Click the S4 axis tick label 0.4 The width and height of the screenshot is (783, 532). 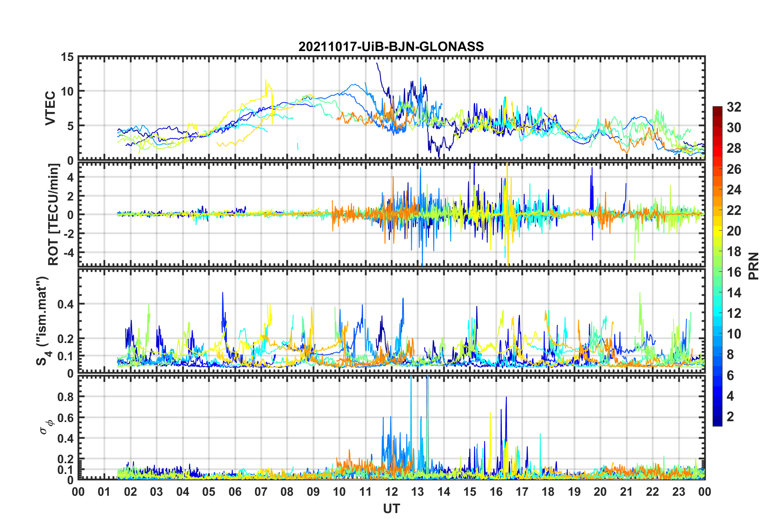tap(65, 304)
